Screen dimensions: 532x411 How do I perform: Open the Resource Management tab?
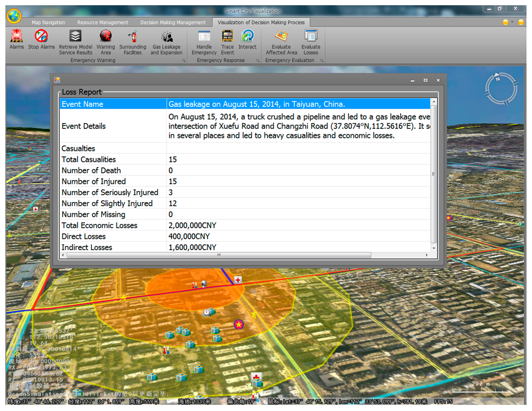[x=103, y=22]
